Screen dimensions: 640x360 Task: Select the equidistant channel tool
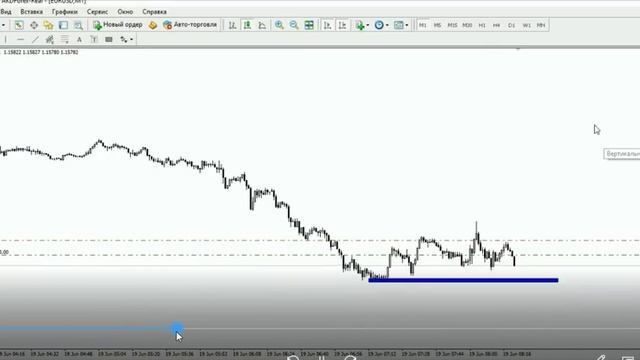[50, 40]
